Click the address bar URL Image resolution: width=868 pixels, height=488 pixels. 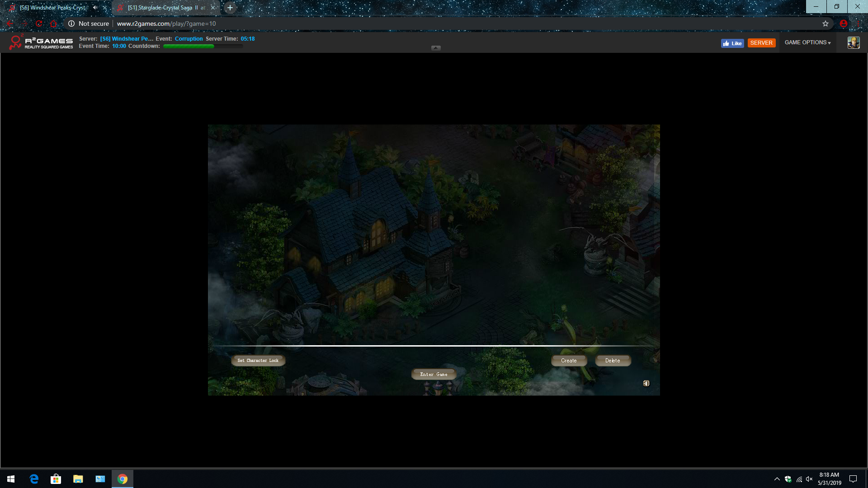click(x=166, y=23)
